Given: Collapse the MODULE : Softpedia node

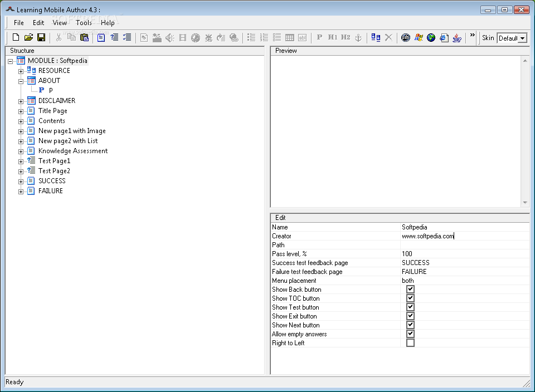Looking at the screenshot, I should 11,61.
